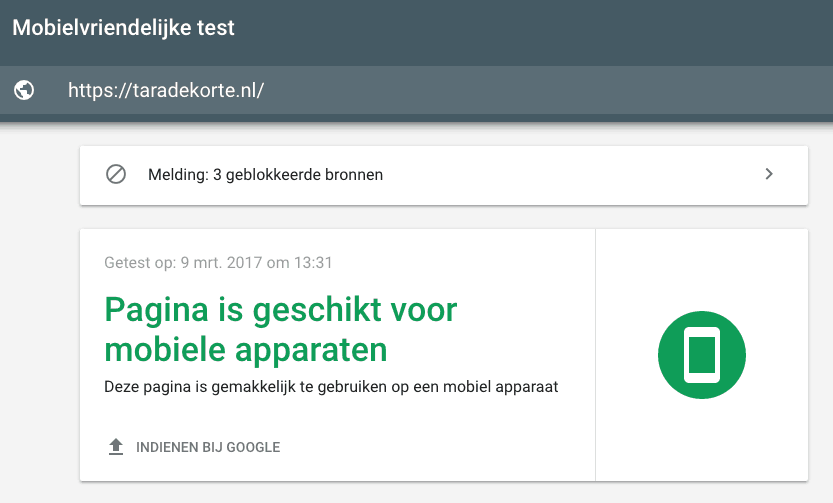Click the 'Deze pagina is gemakkelijk te gebruiken' description

[x=331, y=386]
